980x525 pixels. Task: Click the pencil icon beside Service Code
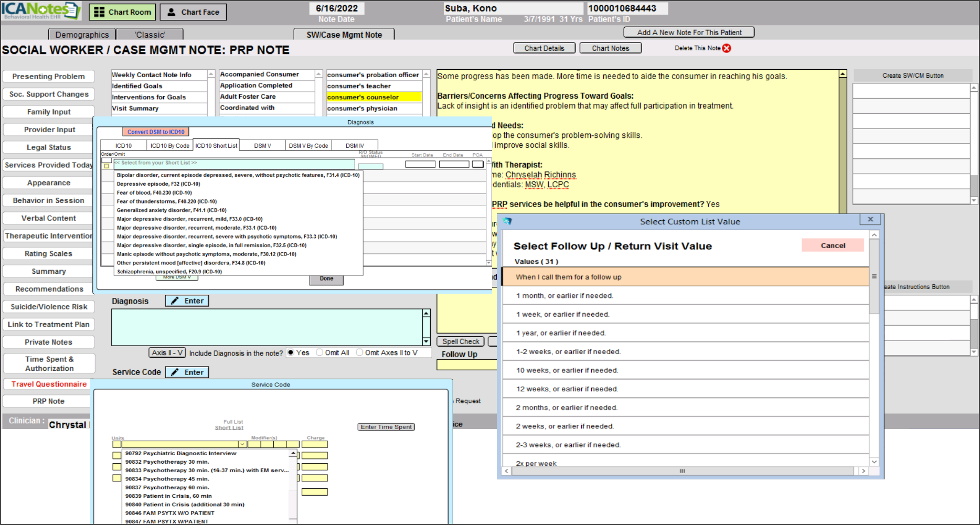pos(175,372)
